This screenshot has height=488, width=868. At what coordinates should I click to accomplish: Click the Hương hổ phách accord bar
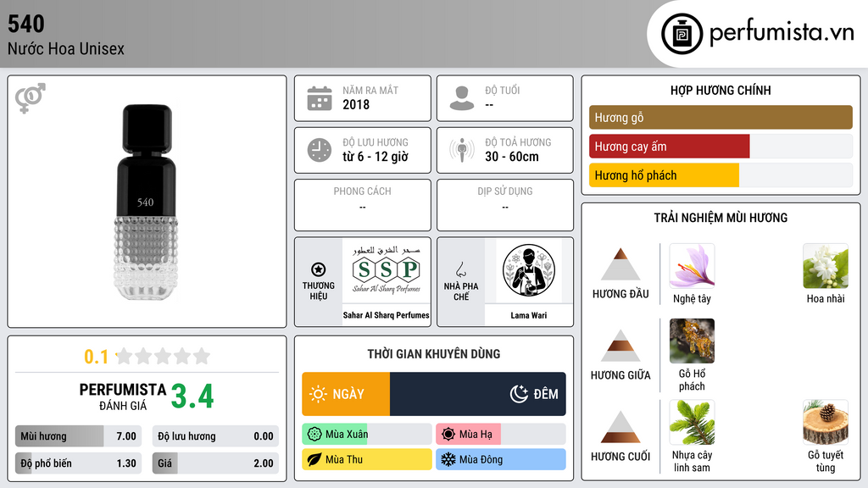pos(721,175)
